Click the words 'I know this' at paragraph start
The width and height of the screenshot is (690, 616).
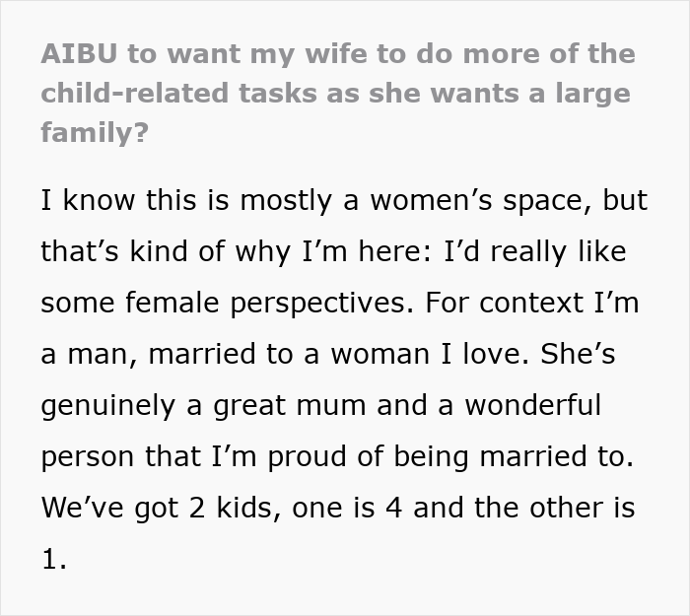pyautogui.click(x=107, y=200)
